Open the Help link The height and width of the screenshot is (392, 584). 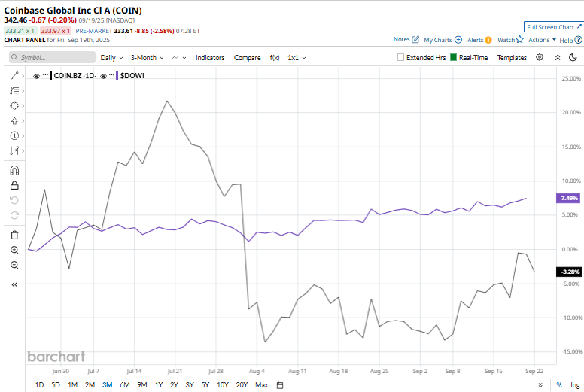pyautogui.click(x=570, y=40)
